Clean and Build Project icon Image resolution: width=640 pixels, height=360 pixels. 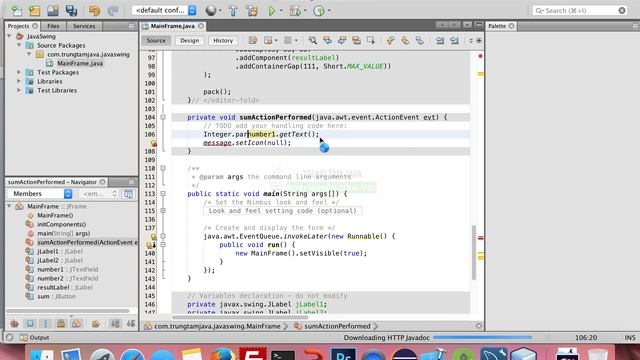(252, 11)
